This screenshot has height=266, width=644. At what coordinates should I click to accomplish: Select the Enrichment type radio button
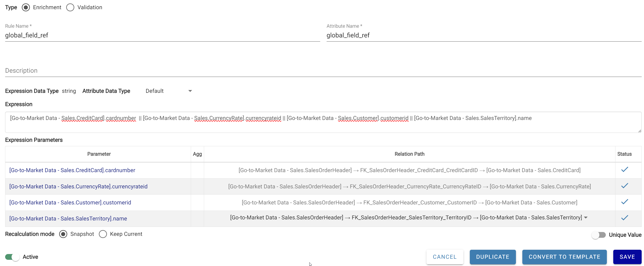point(26,7)
